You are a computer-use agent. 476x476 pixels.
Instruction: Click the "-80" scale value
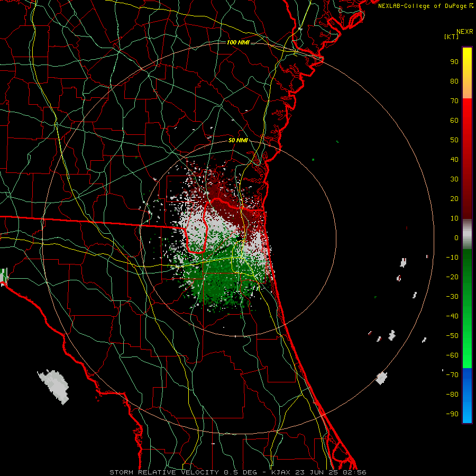coord(452,395)
